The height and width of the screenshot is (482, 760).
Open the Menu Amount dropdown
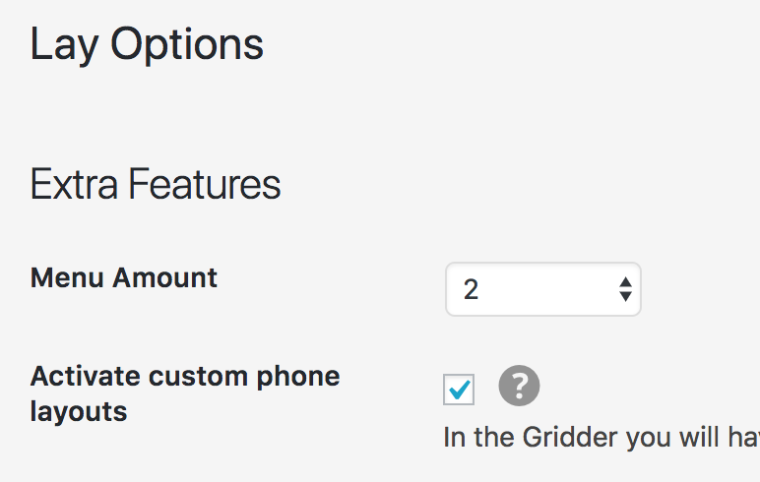[542, 289]
